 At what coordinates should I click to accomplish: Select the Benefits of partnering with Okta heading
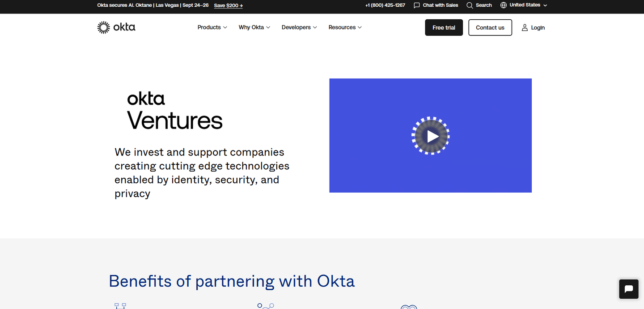coord(232,281)
